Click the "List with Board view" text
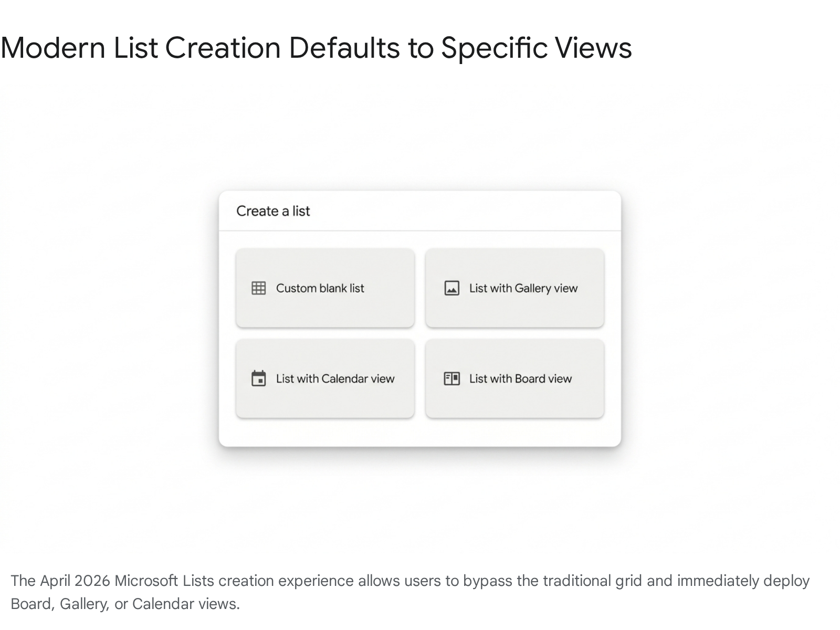The image size is (840, 630). coord(520,379)
